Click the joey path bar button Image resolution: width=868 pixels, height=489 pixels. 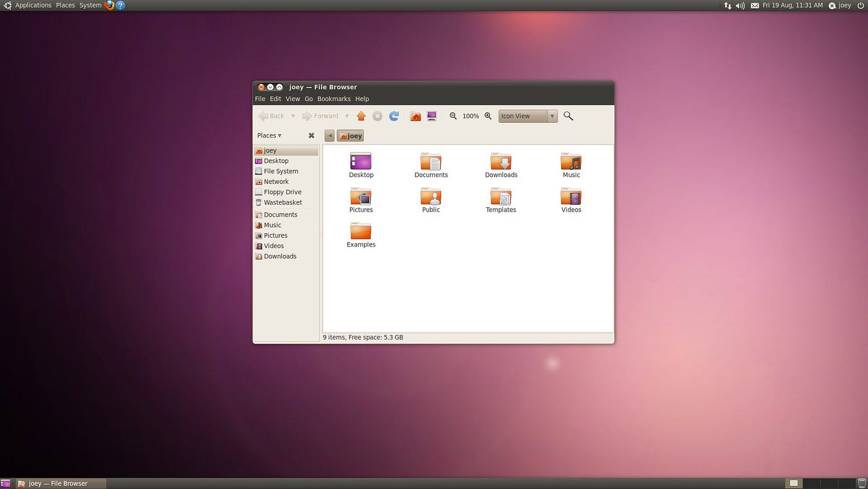(x=350, y=136)
